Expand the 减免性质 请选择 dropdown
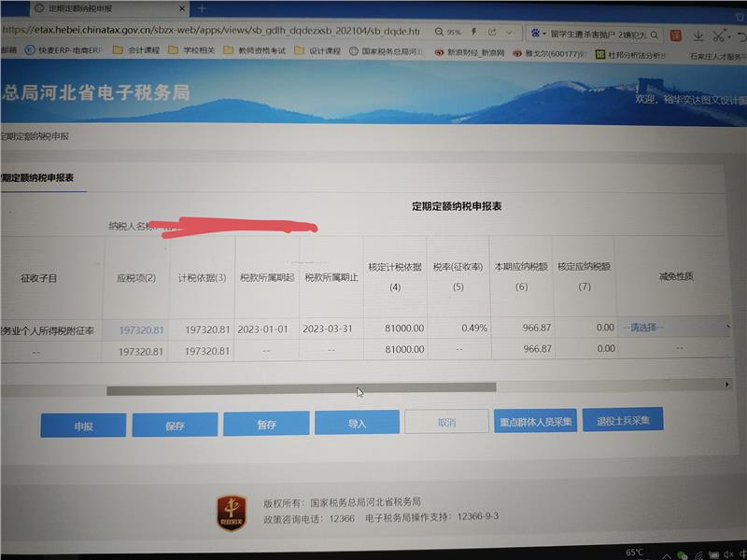Image resolution: width=747 pixels, height=560 pixels. [674, 328]
